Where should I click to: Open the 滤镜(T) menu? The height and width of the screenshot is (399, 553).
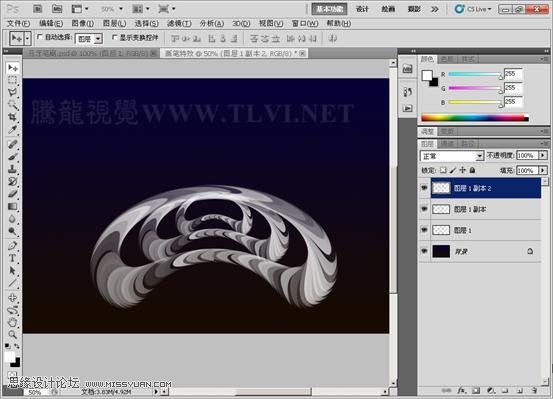179,24
